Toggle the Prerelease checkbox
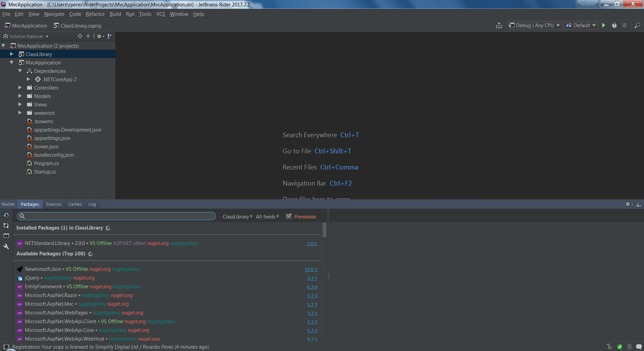Viewport: 644px width, 351px height. point(289,216)
